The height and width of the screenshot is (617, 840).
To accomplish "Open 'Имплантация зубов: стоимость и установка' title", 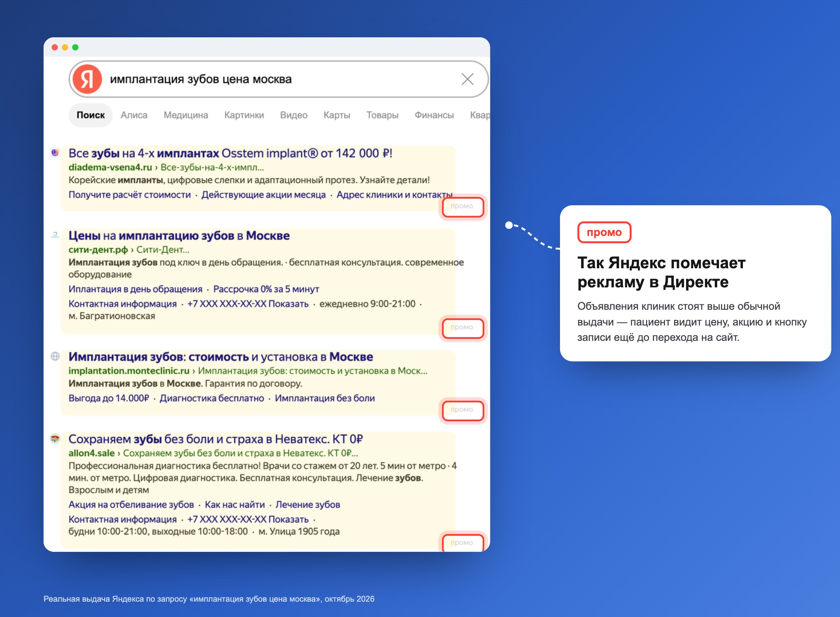I will [221, 357].
